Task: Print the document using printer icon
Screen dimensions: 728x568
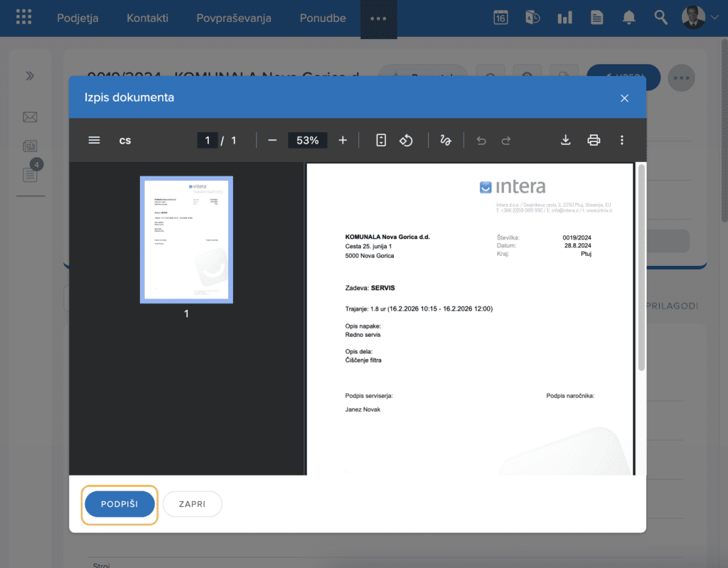Action: coord(594,140)
